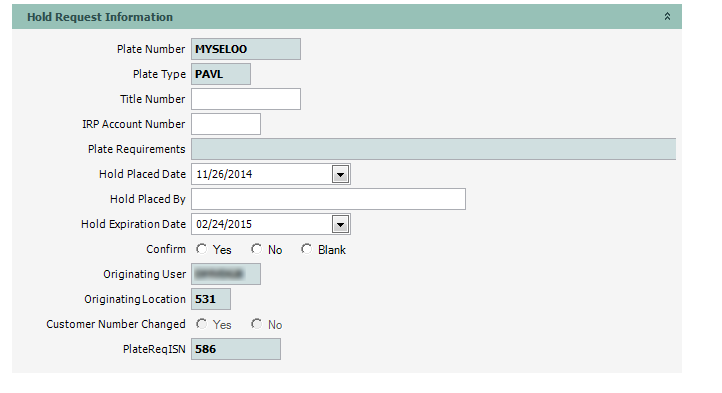
Task: Focus the Title Number input box
Action: click(x=246, y=99)
